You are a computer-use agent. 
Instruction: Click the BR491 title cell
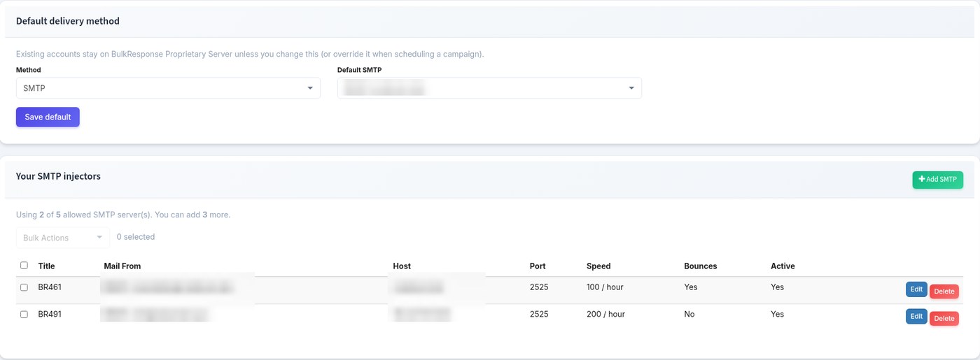(x=50, y=315)
